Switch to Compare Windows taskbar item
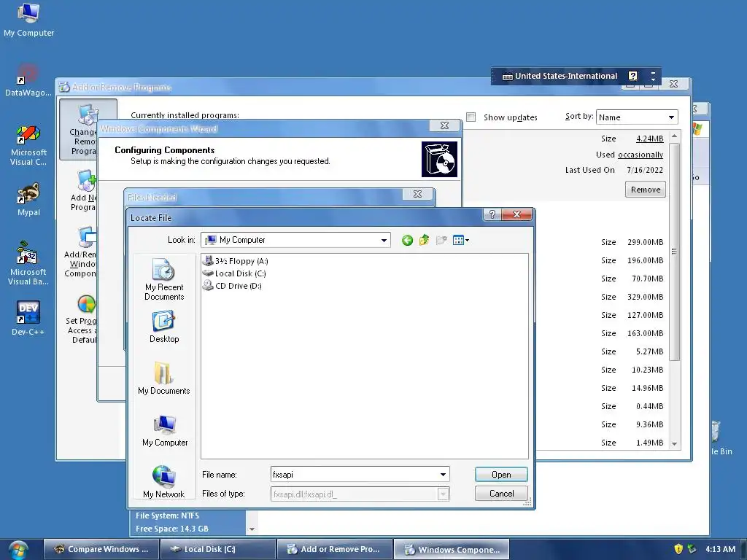747x560 pixels. [x=101, y=549]
